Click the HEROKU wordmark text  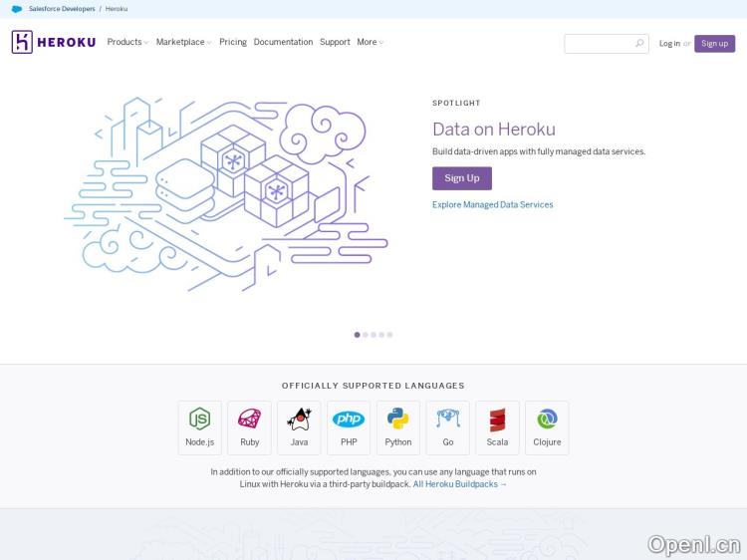[66, 43]
